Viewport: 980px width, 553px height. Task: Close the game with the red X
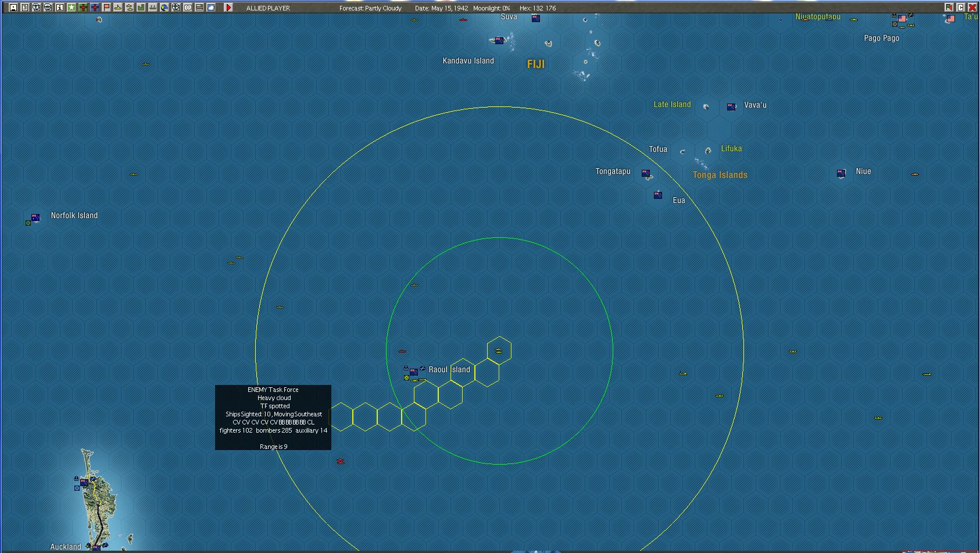coord(972,8)
